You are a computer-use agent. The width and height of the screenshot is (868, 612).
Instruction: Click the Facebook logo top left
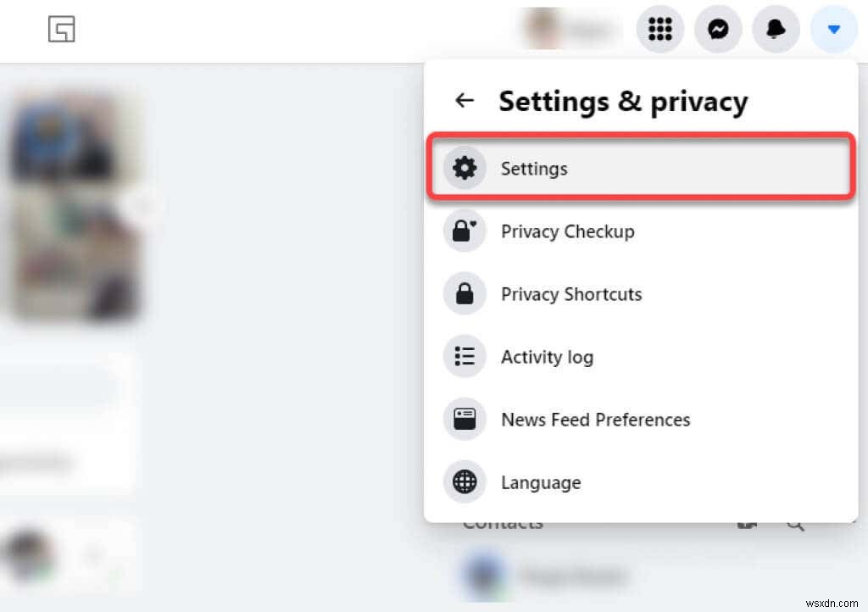pyautogui.click(x=61, y=29)
